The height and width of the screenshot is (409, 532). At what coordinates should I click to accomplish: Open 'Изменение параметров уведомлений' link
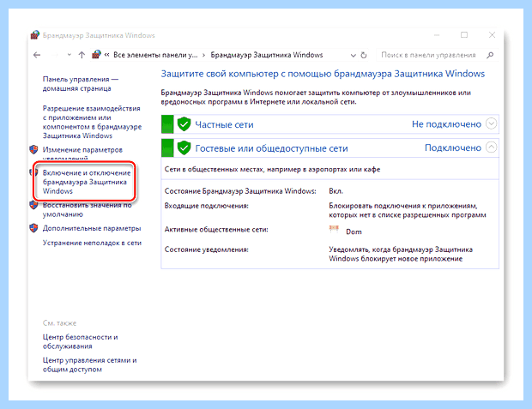(82, 153)
